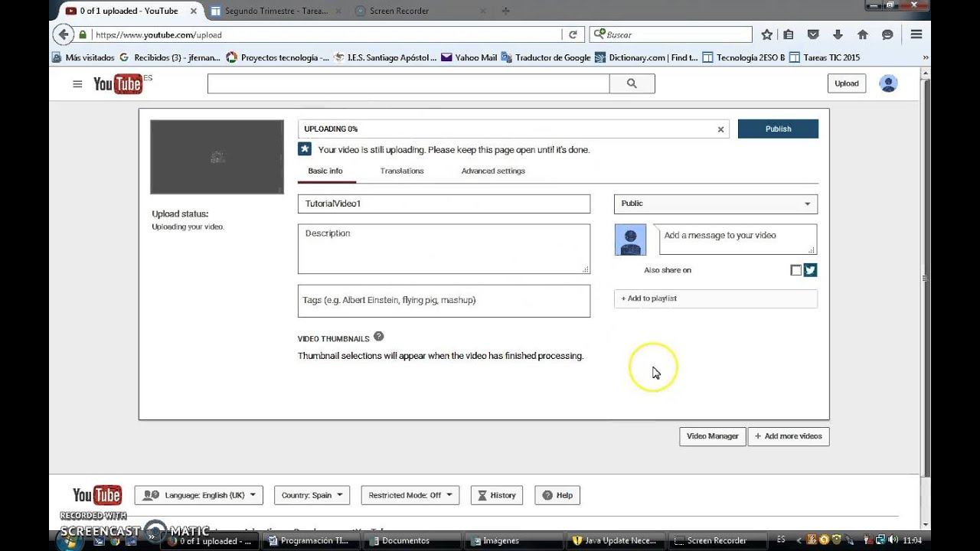Click the Firefox back arrow button
980x551 pixels.
coord(63,34)
